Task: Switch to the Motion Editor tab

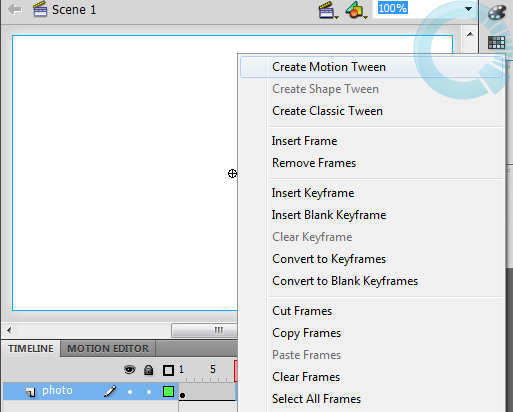Action: [108, 349]
